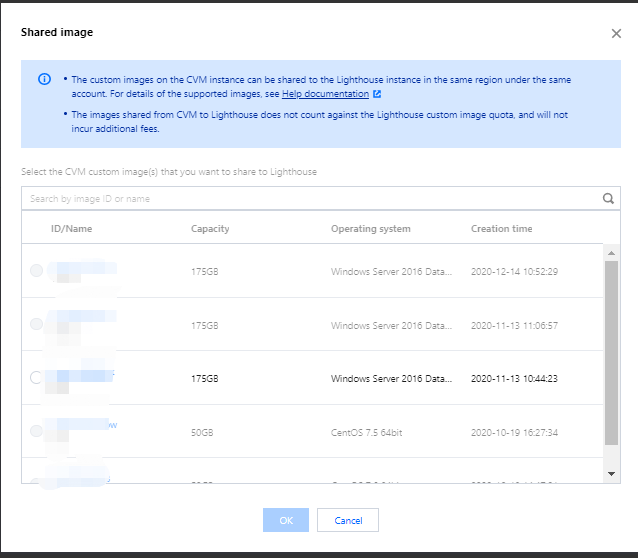Select the image created 2020-12-14 10:52:29

(37, 271)
